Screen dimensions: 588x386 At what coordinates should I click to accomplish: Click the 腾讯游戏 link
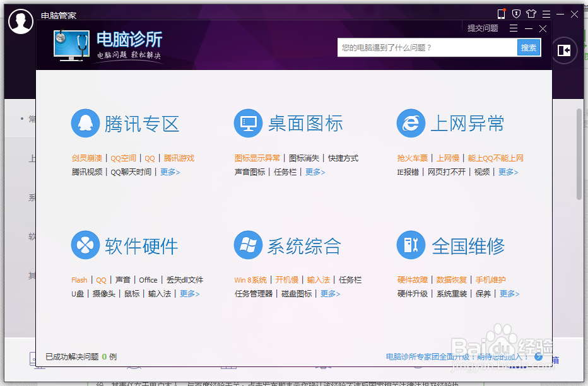tap(179, 158)
